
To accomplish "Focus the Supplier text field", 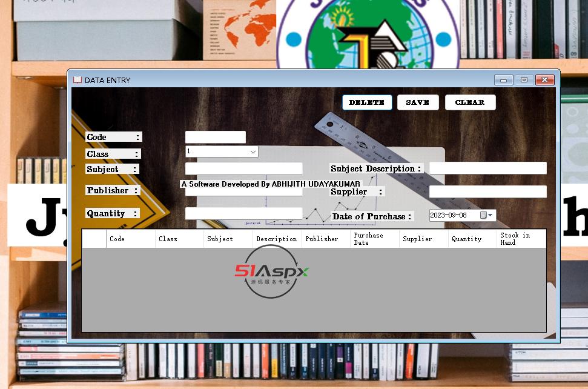I will tap(487, 191).
